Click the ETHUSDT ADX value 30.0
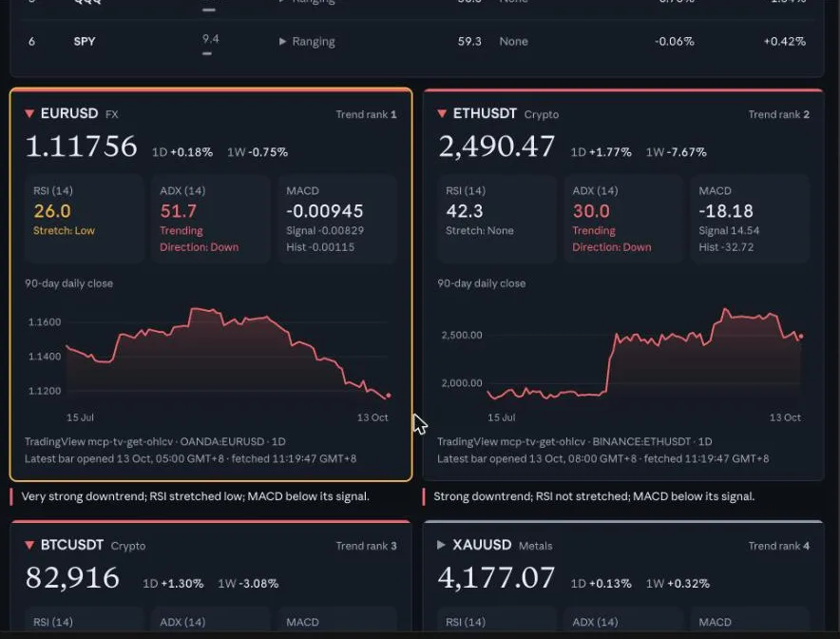 591,211
